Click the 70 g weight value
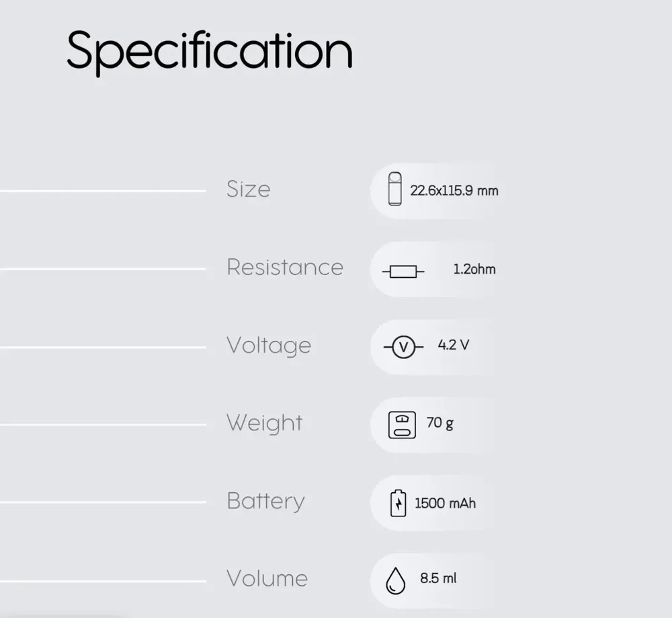Image resolution: width=672 pixels, height=618 pixels. (439, 423)
